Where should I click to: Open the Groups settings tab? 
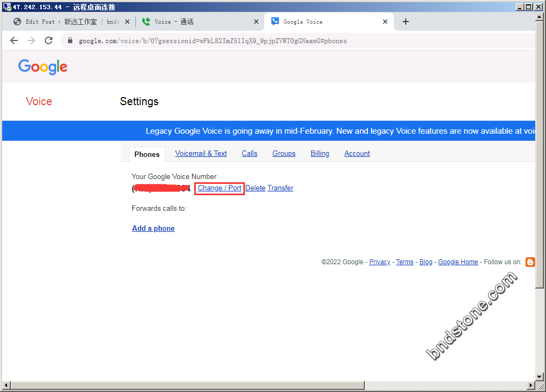point(284,154)
